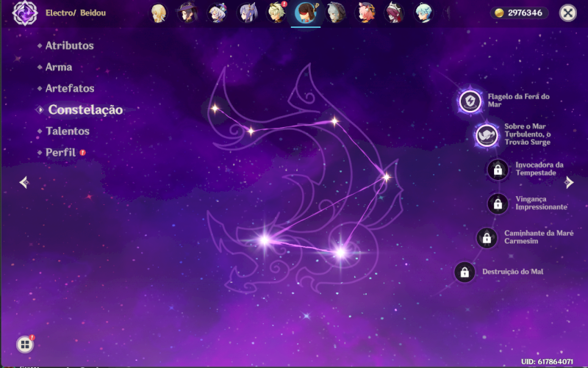Click the Electro element emblem icon
Screen dimensions: 588x368
[25, 13]
